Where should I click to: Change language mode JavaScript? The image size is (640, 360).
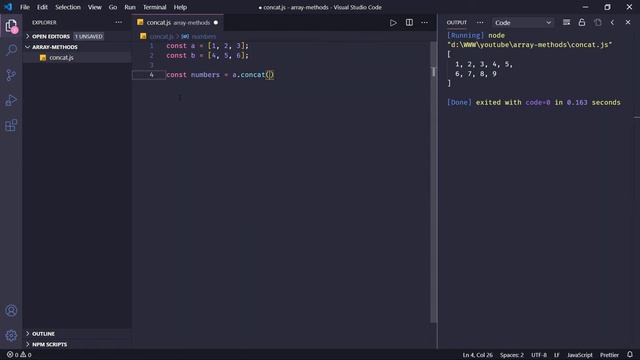click(x=580, y=355)
